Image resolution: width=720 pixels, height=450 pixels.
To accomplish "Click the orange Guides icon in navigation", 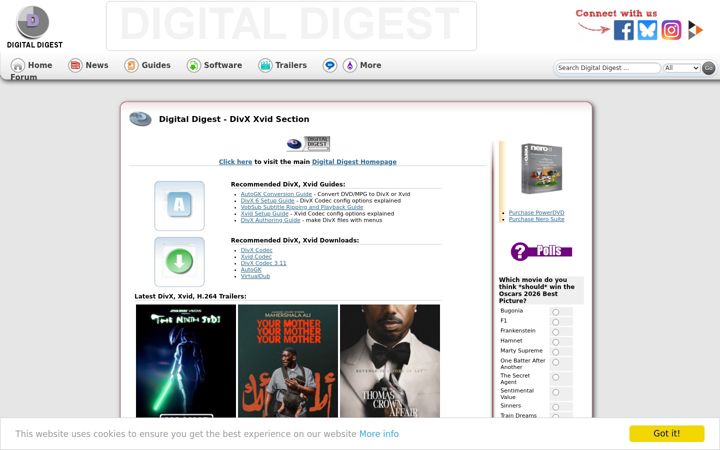I will pyautogui.click(x=131, y=65).
